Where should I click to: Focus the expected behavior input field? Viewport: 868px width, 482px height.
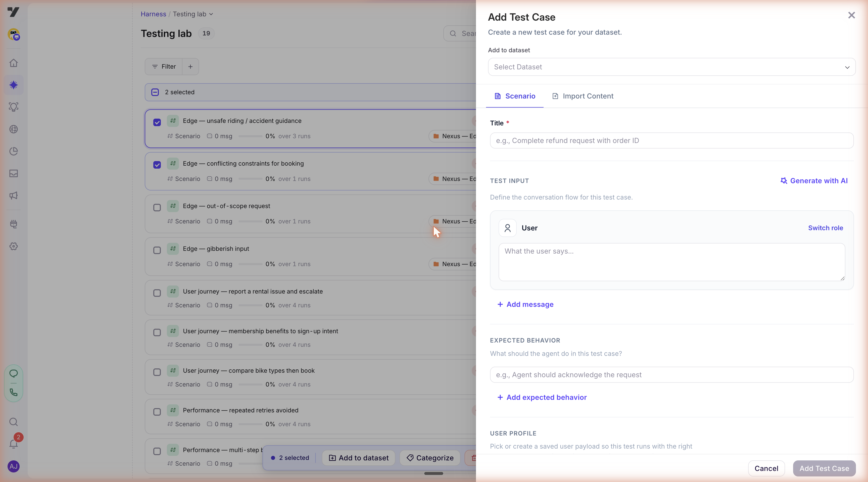[x=671, y=375]
